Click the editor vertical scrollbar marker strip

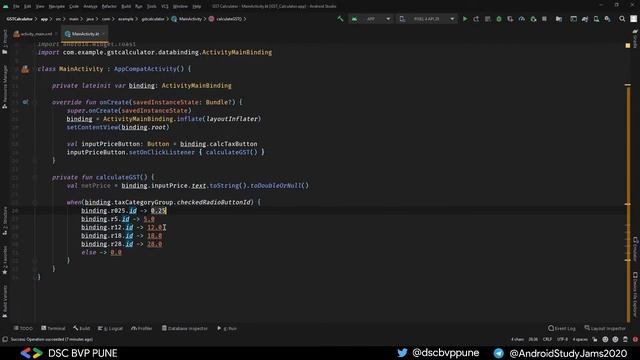click(628, 203)
